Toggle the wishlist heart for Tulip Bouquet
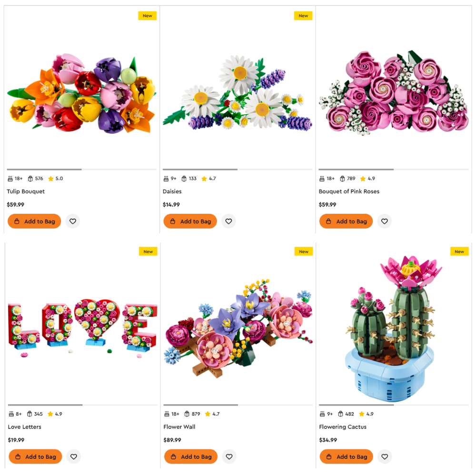This screenshot has width=476, height=476. click(x=72, y=221)
